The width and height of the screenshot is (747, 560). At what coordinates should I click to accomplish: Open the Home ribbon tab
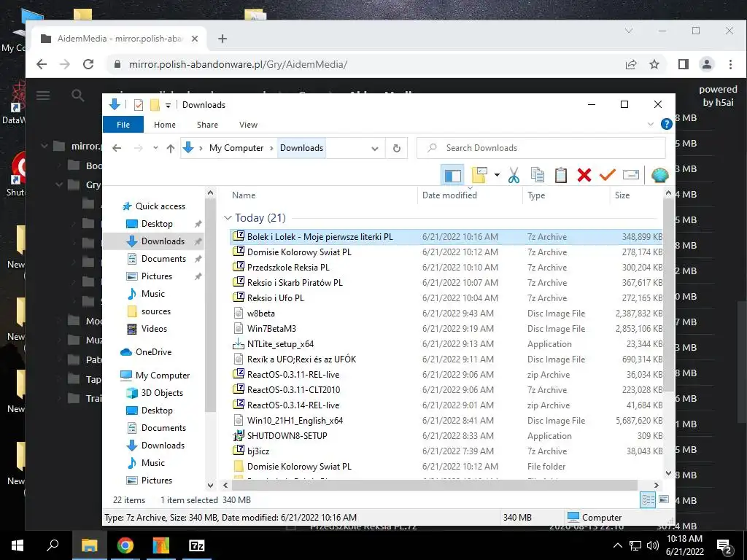(x=165, y=125)
